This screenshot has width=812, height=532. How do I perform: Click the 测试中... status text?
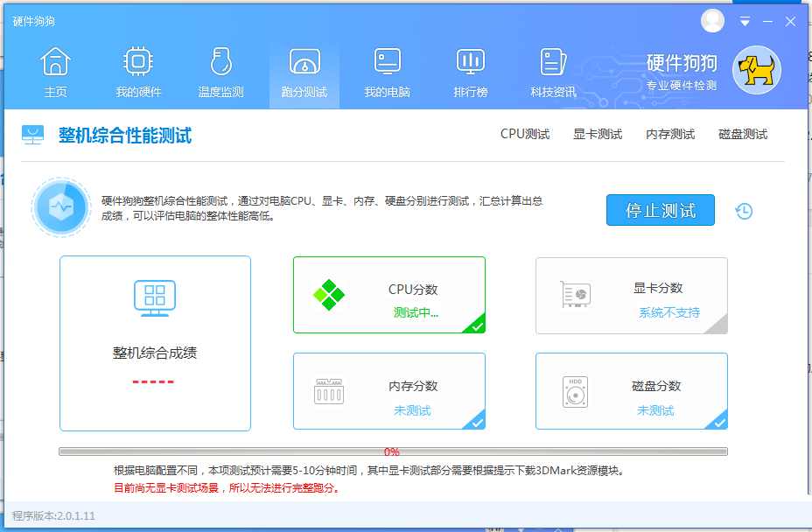click(x=416, y=312)
